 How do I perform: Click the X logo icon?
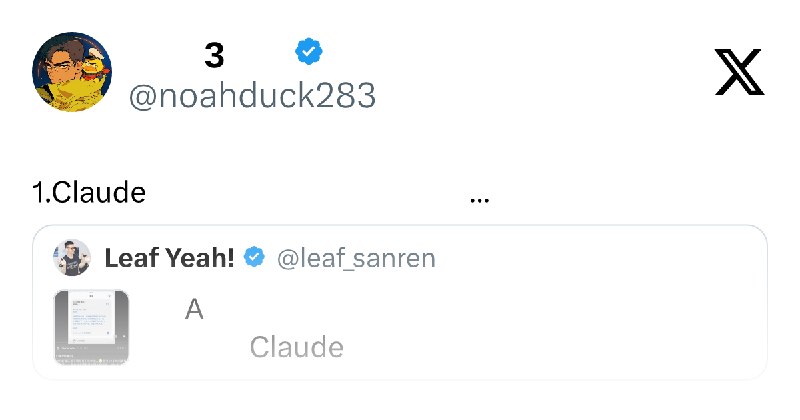click(x=739, y=72)
